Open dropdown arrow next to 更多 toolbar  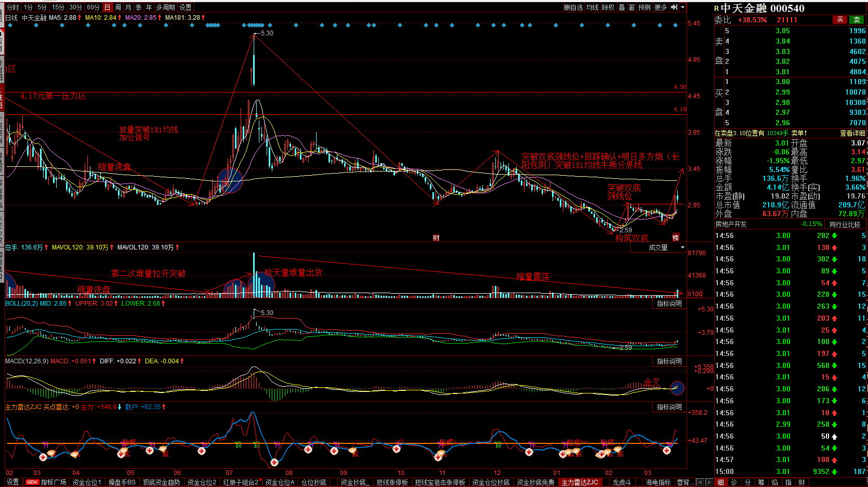click(682, 7)
